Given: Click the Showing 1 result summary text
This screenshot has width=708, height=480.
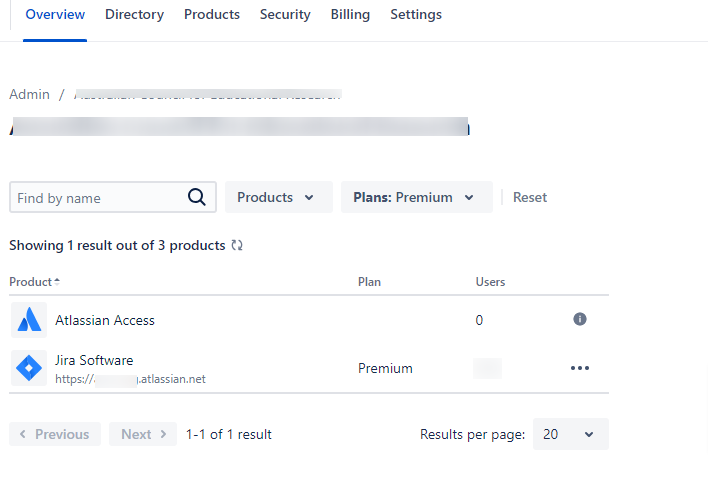Looking at the screenshot, I should (117, 245).
